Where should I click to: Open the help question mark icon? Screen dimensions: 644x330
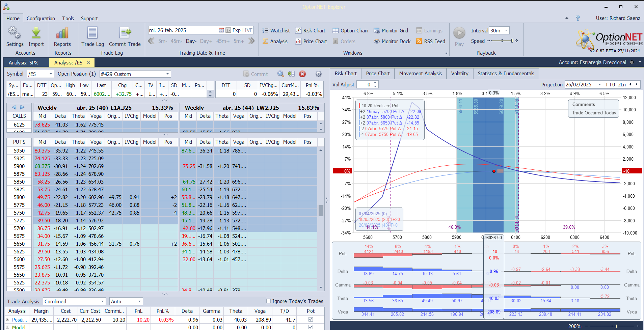tap(578, 18)
